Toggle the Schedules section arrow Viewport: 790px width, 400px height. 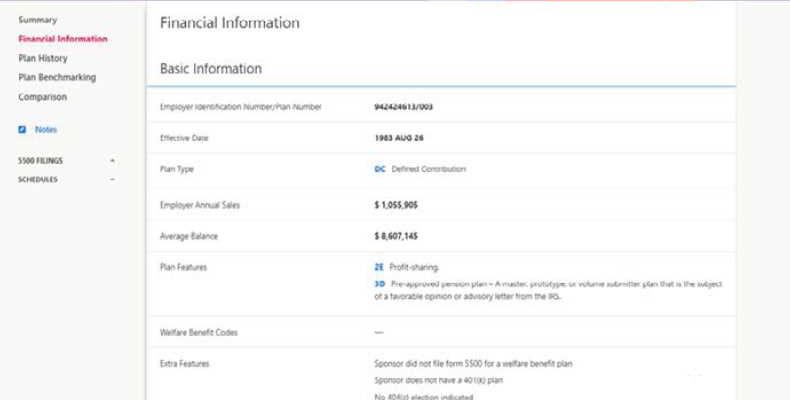pyautogui.click(x=112, y=180)
